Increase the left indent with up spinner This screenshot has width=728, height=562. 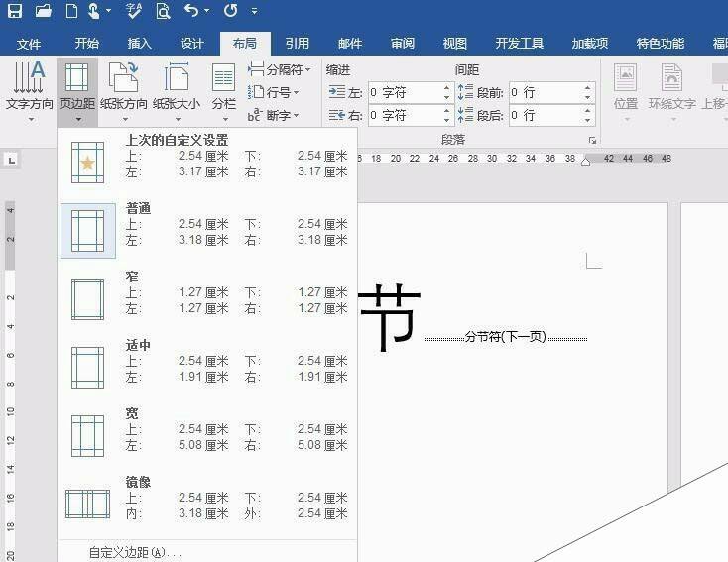coord(446,87)
